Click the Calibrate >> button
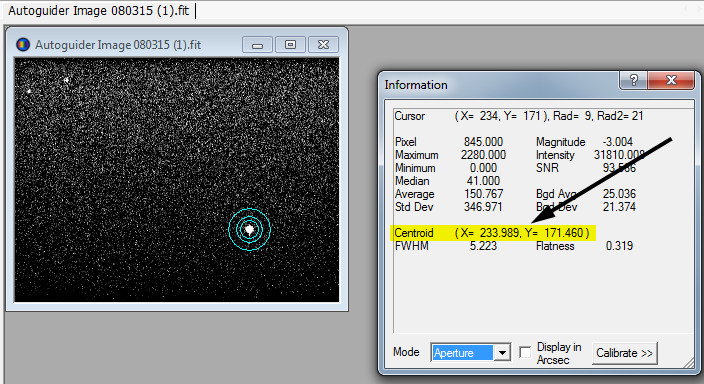Screen dimensions: 704x384 click(625, 353)
